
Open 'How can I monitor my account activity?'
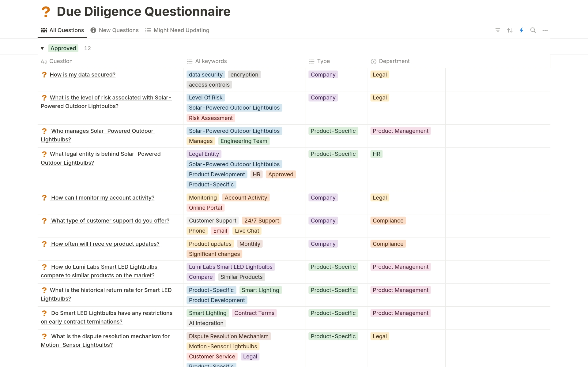(103, 198)
